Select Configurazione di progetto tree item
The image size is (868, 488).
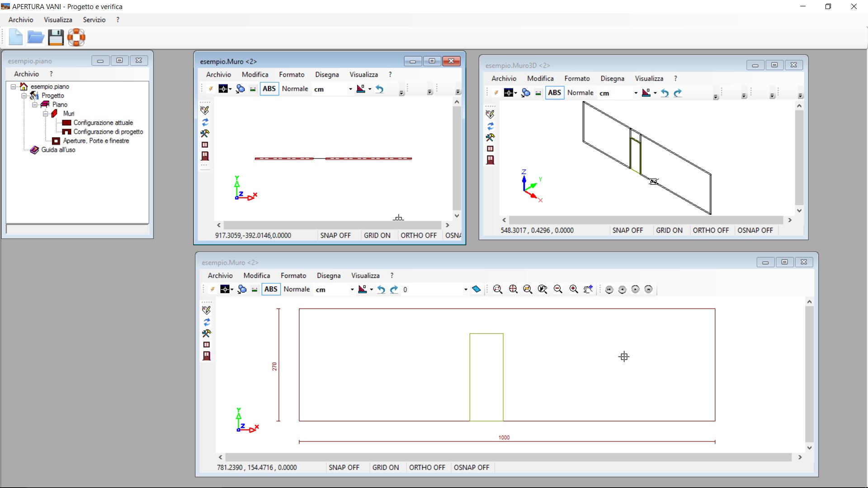pos(108,132)
